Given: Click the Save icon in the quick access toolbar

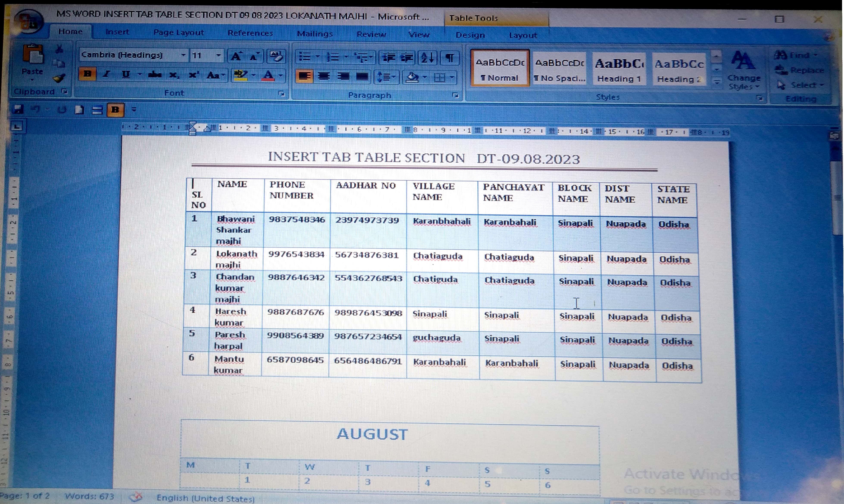Looking at the screenshot, I should click(x=18, y=109).
